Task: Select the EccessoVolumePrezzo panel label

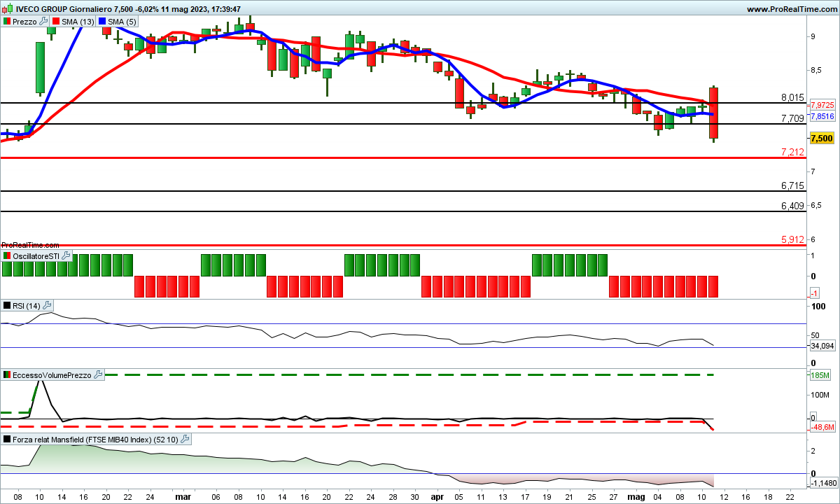Action: 52,375
